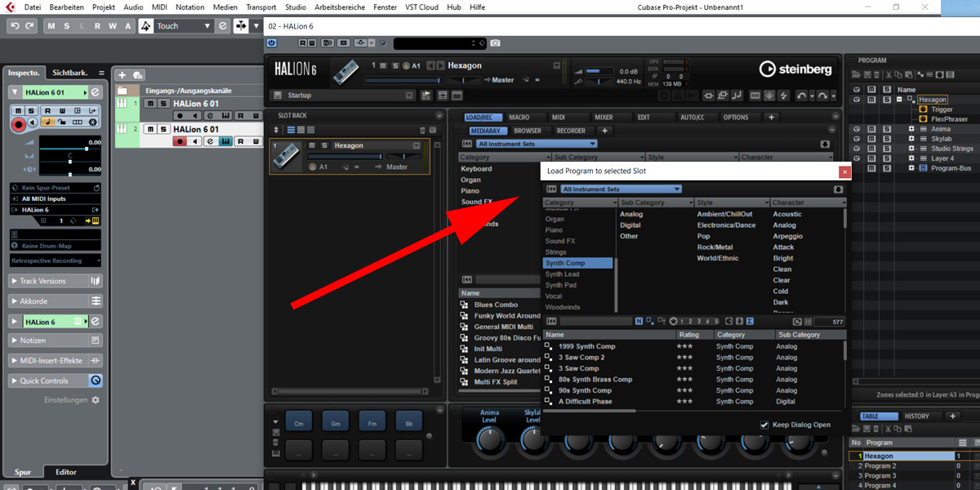Viewport: 980px width, 490px height.
Task: Take a plug-in snapshot with camera icon
Action: click(x=495, y=42)
